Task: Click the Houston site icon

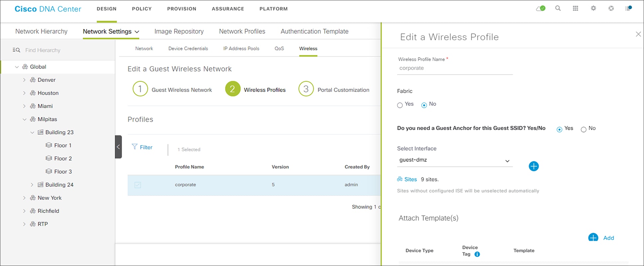Action: click(33, 93)
